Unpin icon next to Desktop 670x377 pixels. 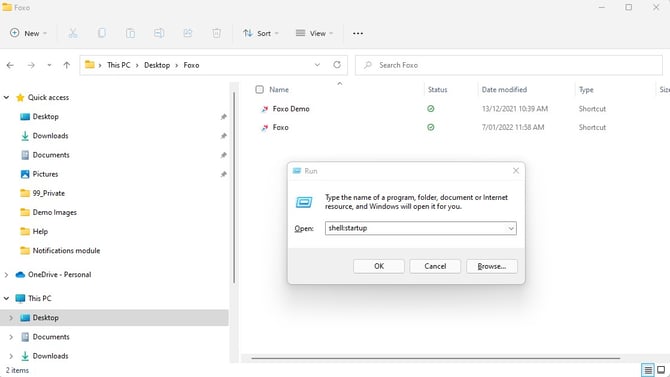(223, 117)
